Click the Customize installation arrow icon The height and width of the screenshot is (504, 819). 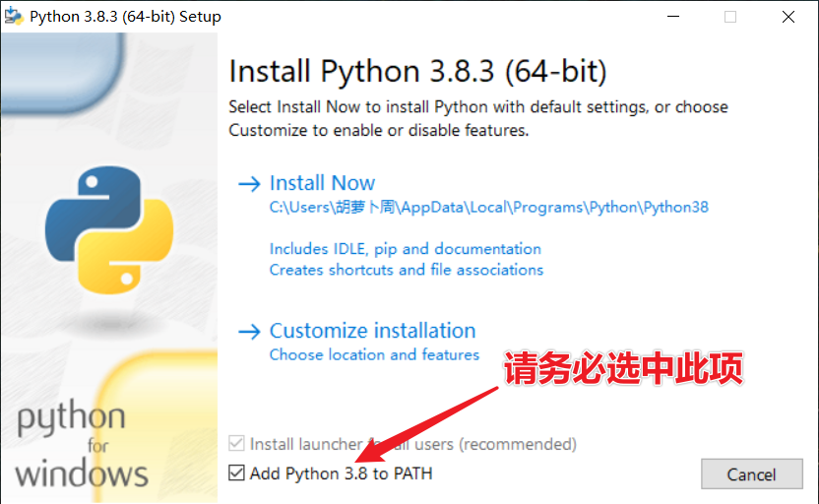(x=249, y=332)
